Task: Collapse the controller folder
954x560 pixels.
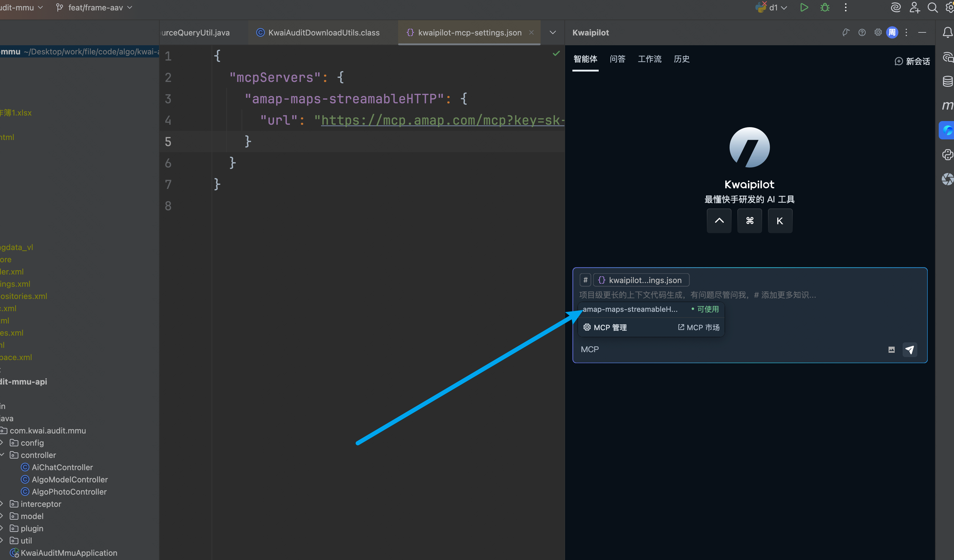Action: pyautogui.click(x=2, y=455)
